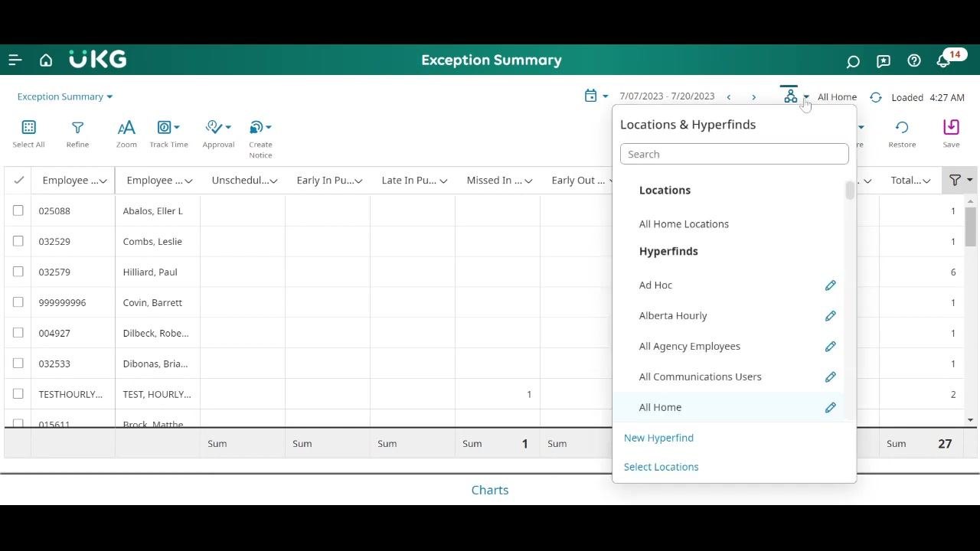Click the All Home label in header

(x=837, y=97)
